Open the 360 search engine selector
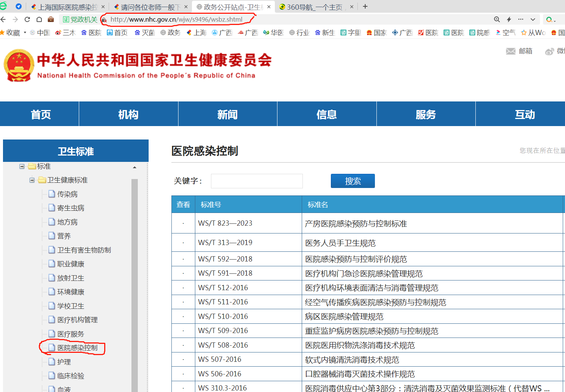The height and width of the screenshot is (392, 565). pyautogui.click(x=551, y=19)
